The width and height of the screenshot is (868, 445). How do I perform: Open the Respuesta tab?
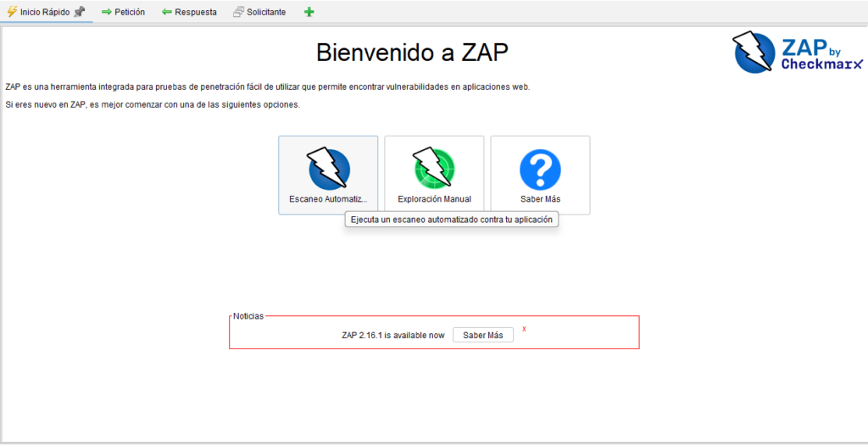click(x=195, y=12)
